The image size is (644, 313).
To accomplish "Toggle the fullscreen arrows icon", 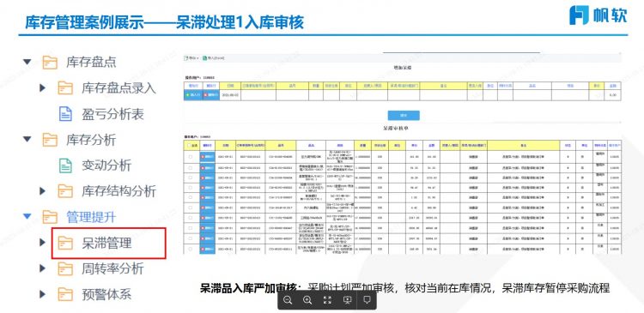I will (327, 300).
